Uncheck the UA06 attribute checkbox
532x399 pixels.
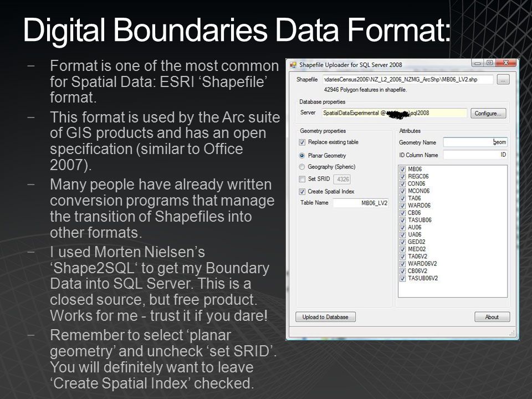coord(402,235)
